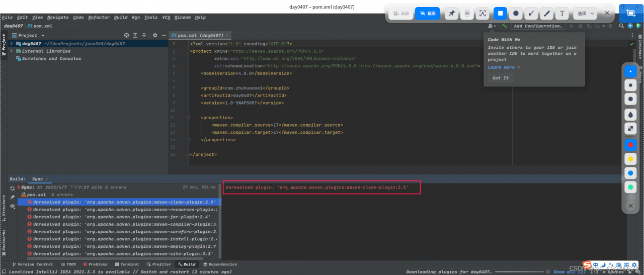Click the IDE update arrow icon
The width and height of the screenshot is (644, 275).
630,26
